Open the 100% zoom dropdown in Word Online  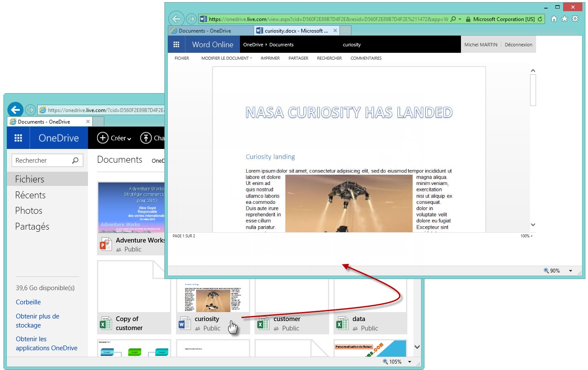click(x=526, y=236)
